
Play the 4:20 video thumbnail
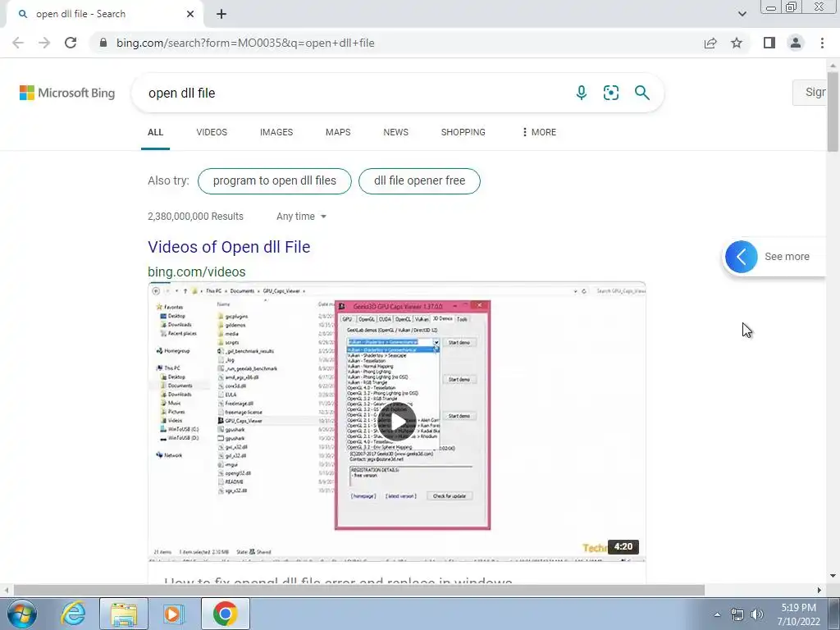tap(396, 422)
